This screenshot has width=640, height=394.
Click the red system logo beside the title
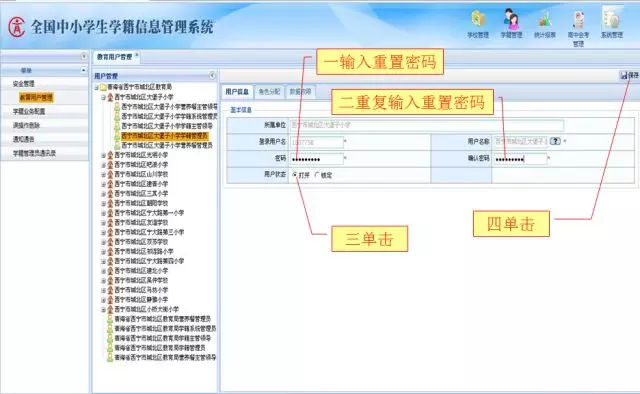coord(17,27)
